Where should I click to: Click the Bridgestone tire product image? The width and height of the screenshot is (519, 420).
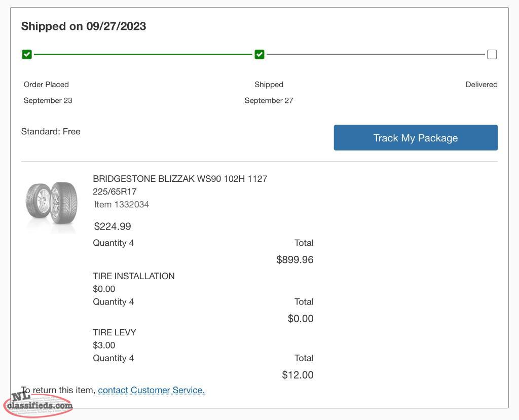(x=52, y=201)
